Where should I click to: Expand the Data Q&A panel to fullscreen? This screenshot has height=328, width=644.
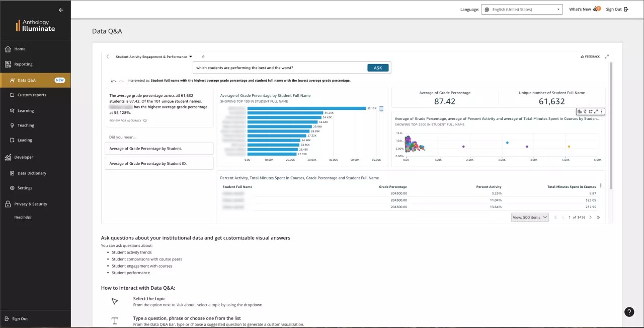coord(607,56)
